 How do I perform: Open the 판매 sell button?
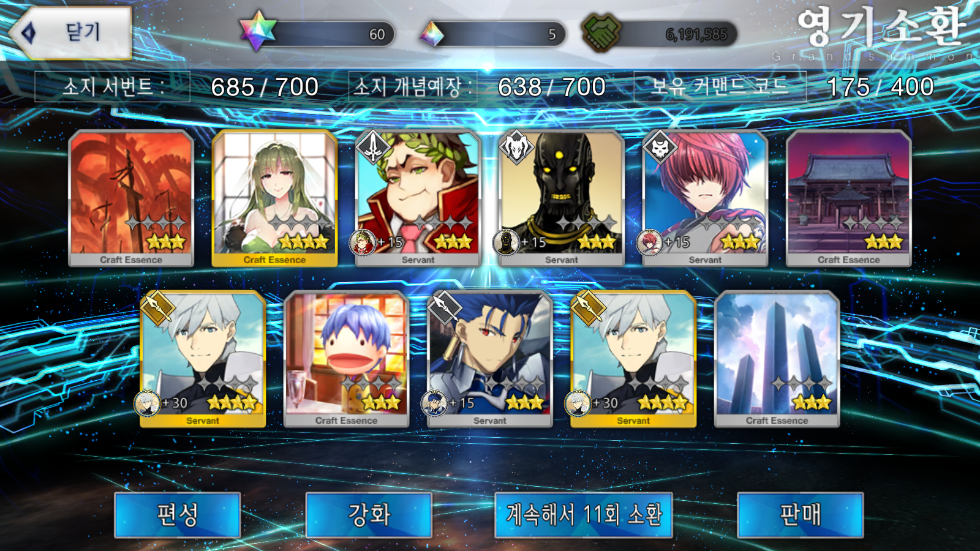point(801,515)
